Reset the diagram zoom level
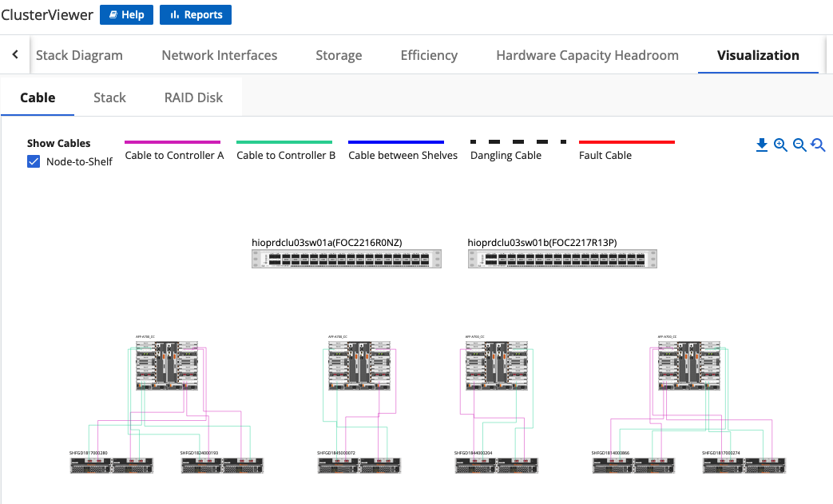Screen dimensions: 833x504 819,145
